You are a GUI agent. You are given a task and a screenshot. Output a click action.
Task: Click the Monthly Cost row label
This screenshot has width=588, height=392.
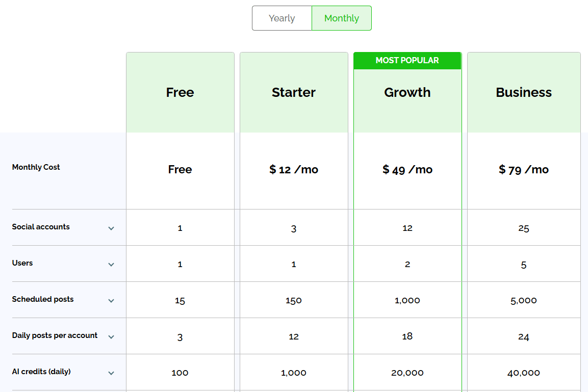36,167
